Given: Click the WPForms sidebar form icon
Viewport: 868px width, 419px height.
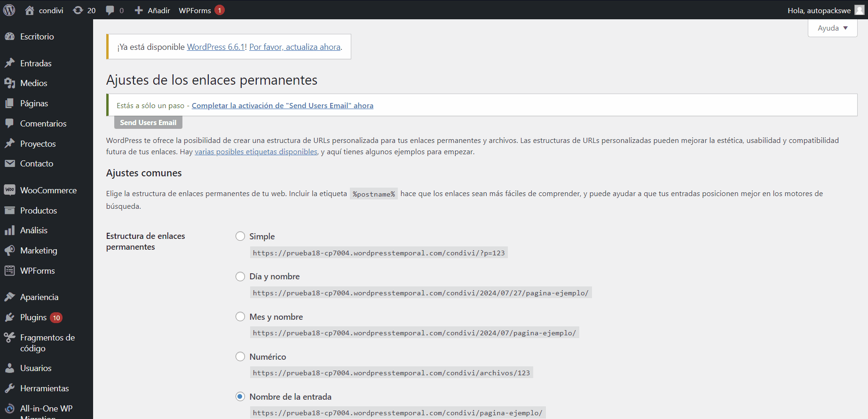Looking at the screenshot, I should pos(9,271).
